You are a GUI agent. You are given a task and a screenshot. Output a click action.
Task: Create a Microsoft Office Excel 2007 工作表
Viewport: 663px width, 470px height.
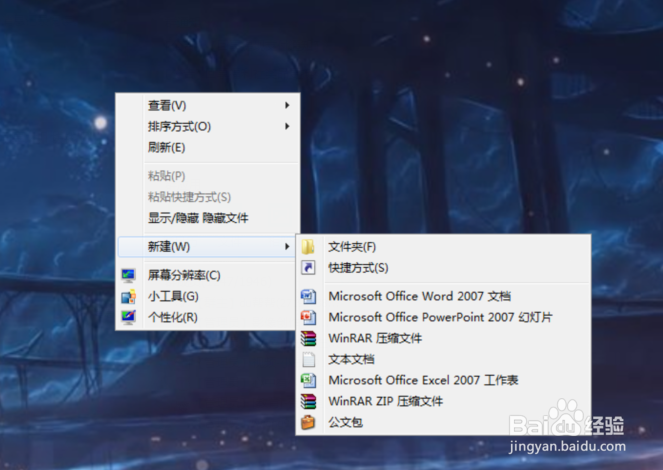point(443,380)
